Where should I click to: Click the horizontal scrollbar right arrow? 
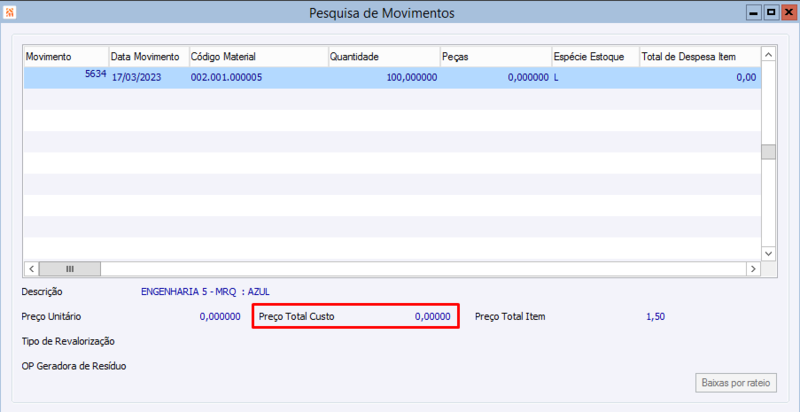753,268
